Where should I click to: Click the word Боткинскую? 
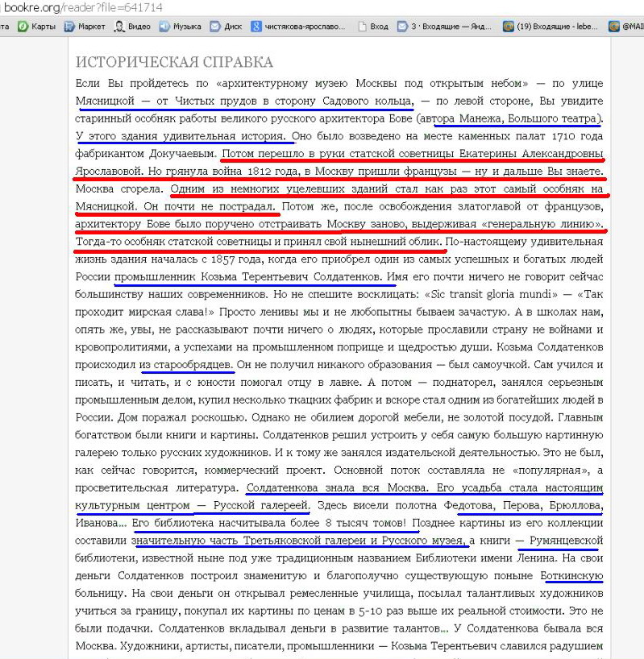[x=571, y=576]
